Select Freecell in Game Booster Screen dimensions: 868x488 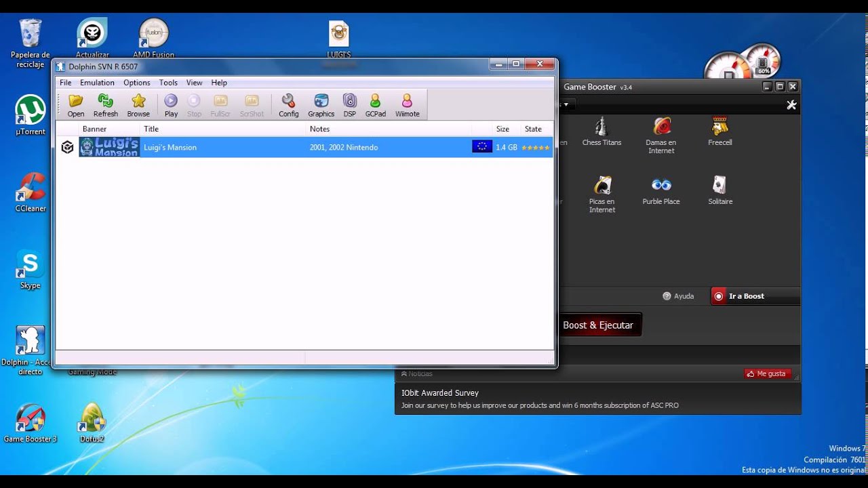(720, 131)
